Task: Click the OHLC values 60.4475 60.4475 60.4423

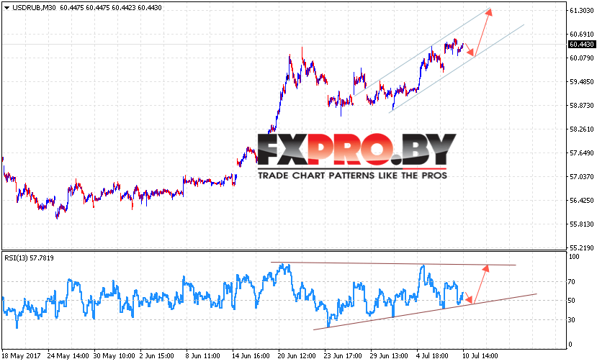Action: click(x=98, y=8)
